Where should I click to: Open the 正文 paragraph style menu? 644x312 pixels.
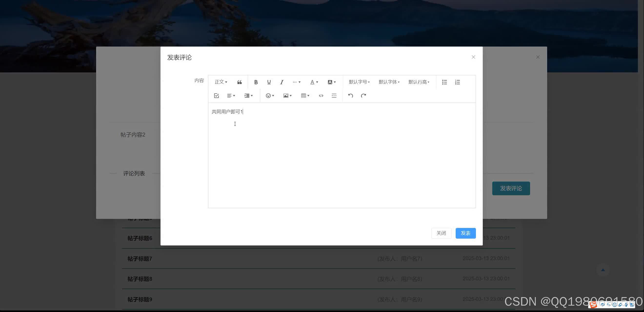coord(220,82)
